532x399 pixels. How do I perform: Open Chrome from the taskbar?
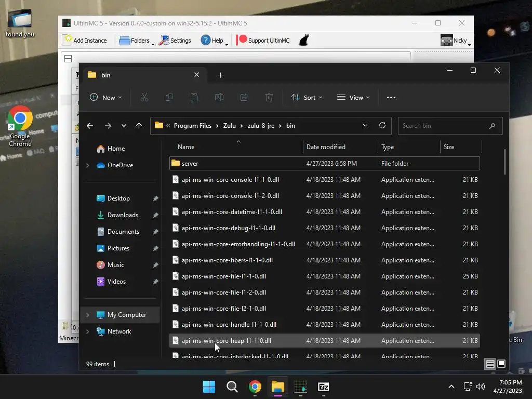pyautogui.click(x=255, y=387)
